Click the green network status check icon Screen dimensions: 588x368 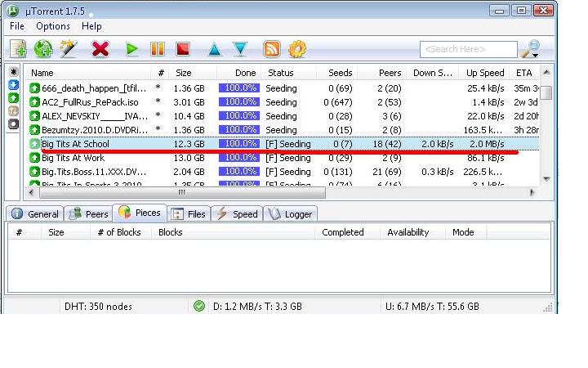[x=199, y=306]
